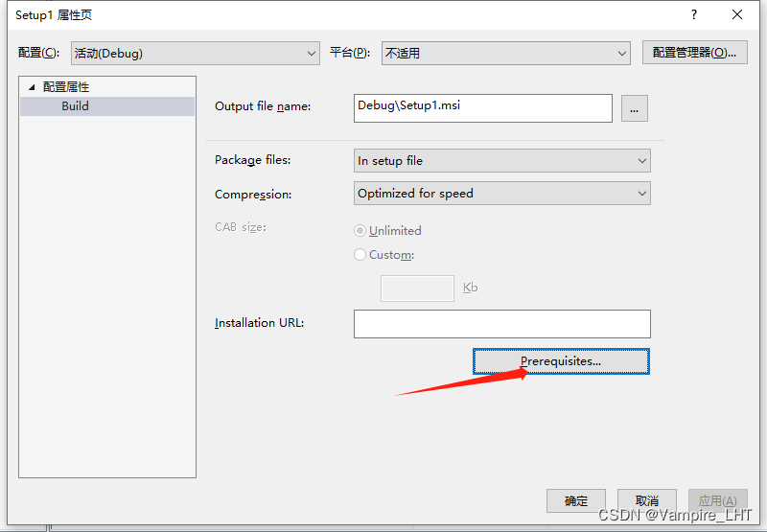Open the Package files dropdown
The image size is (767, 532).
click(x=501, y=161)
